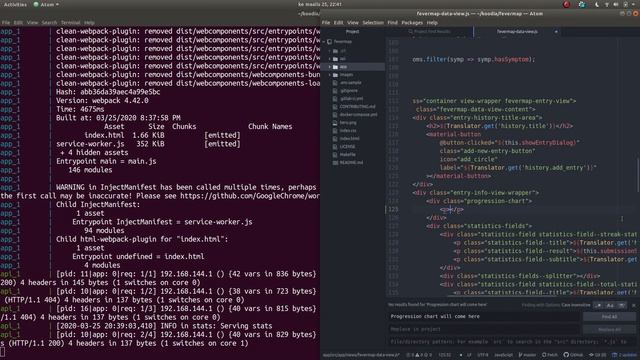Open Atom's Find menu

tap(392, 23)
